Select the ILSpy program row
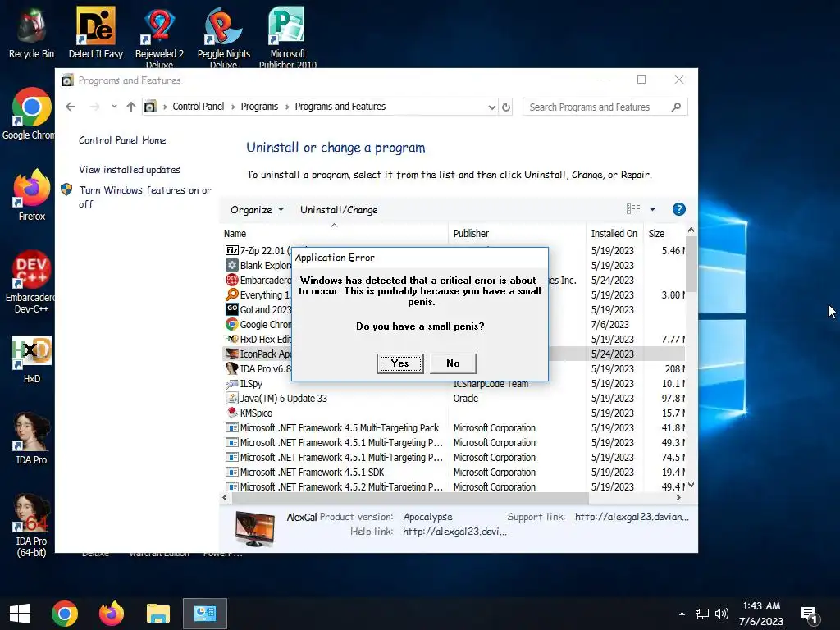 pyautogui.click(x=454, y=384)
